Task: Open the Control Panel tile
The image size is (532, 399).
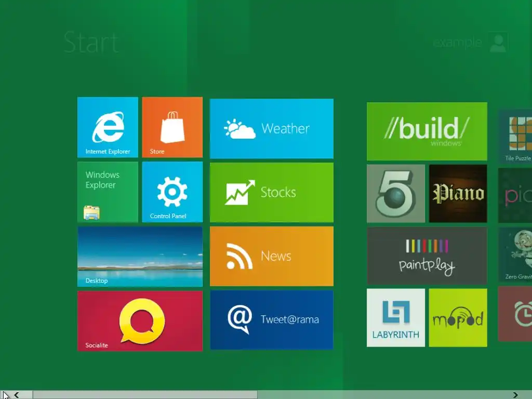Action: [172, 192]
